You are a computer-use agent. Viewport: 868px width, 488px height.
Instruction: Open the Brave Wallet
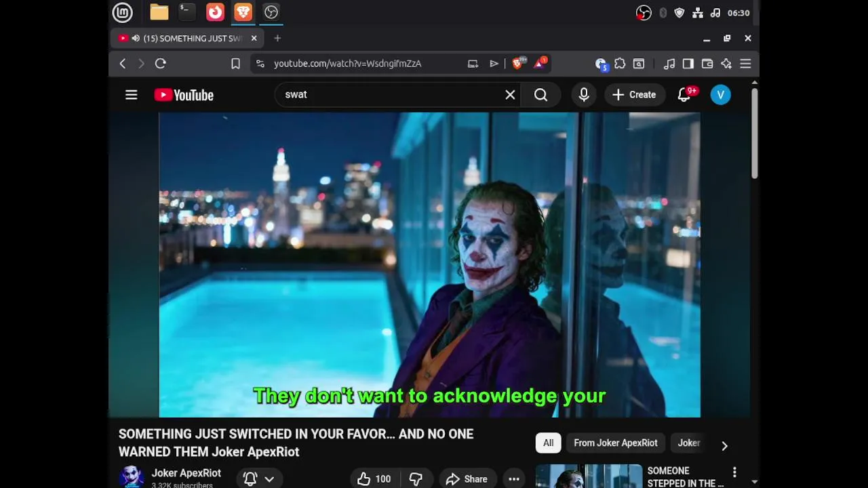coord(707,64)
